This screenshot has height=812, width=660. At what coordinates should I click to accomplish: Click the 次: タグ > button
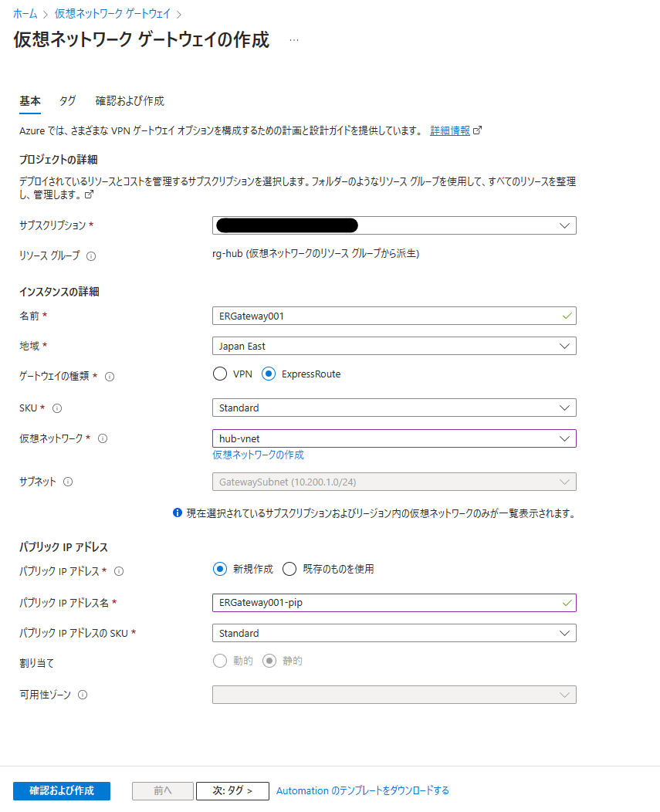coord(232,790)
